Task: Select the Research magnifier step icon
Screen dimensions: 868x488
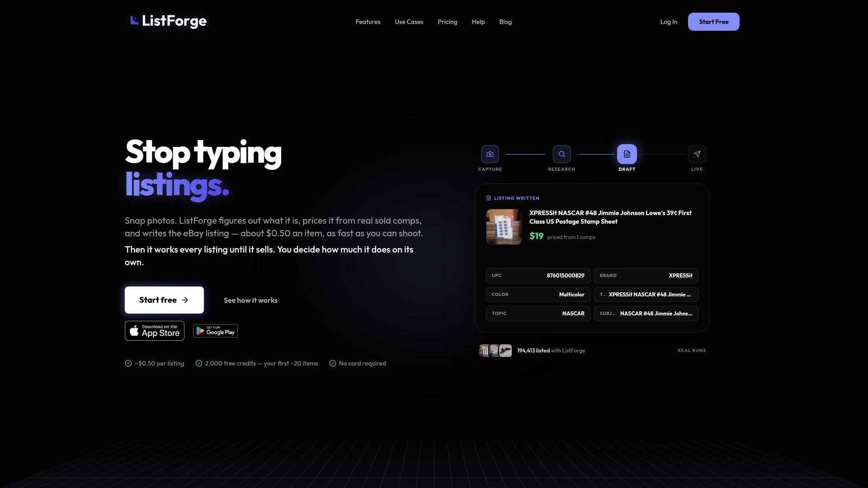Action: (x=561, y=154)
